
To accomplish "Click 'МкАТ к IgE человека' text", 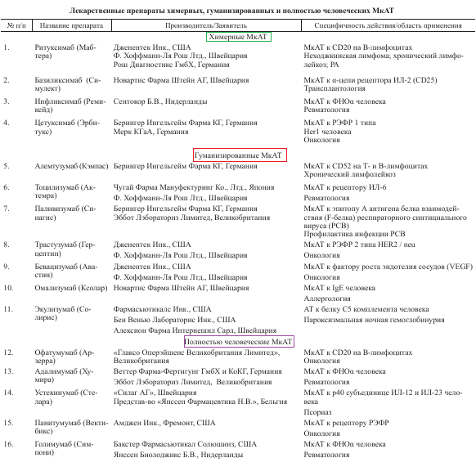I will coord(339,288).
